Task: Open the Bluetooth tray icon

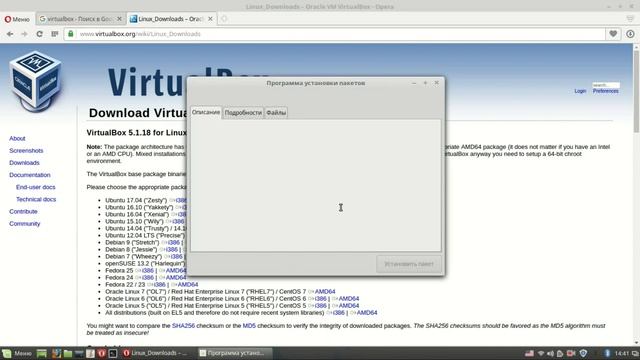Action: point(607,353)
